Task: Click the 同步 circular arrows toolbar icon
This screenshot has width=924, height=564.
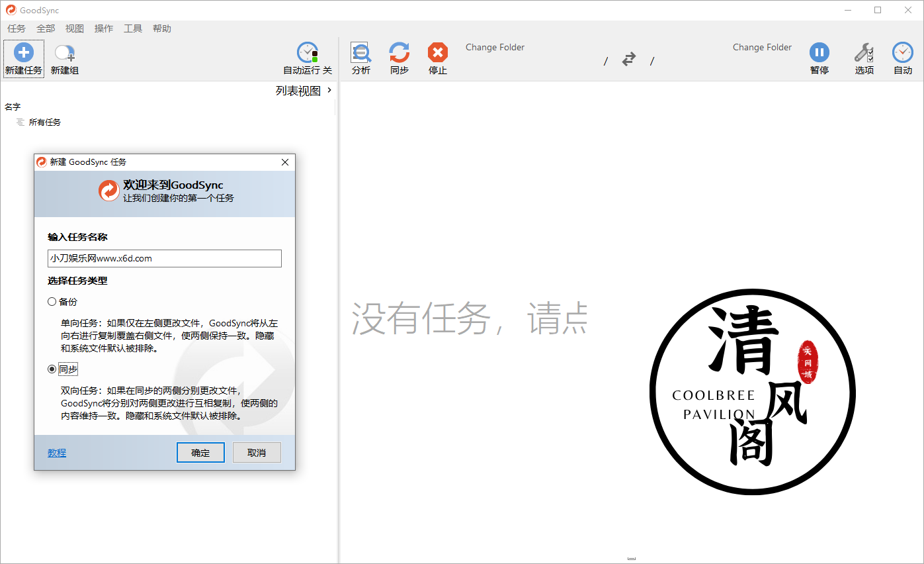Action: point(399,52)
